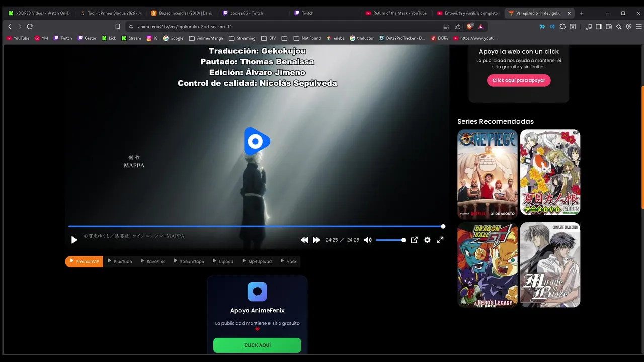This screenshot has width=644, height=362.
Task: Open the One Piece recommended series
Action: click(x=488, y=174)
